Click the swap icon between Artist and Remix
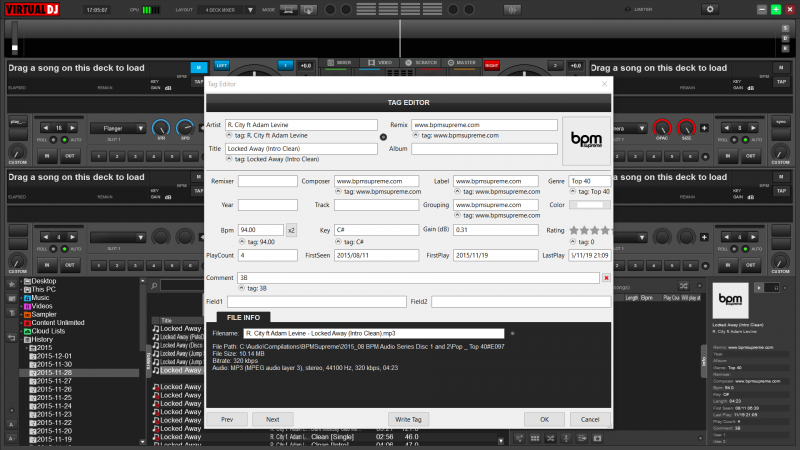800x450 pixels. pos(384,136)
